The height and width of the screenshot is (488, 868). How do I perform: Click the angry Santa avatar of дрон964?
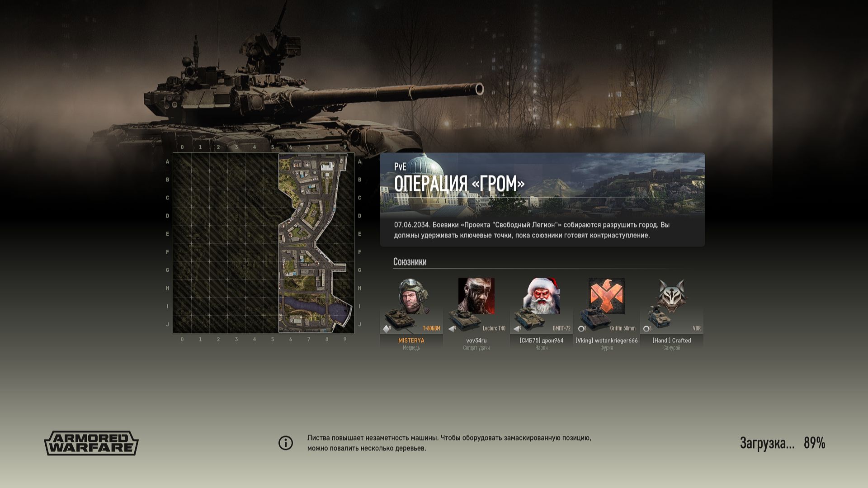tap(541, 296)
